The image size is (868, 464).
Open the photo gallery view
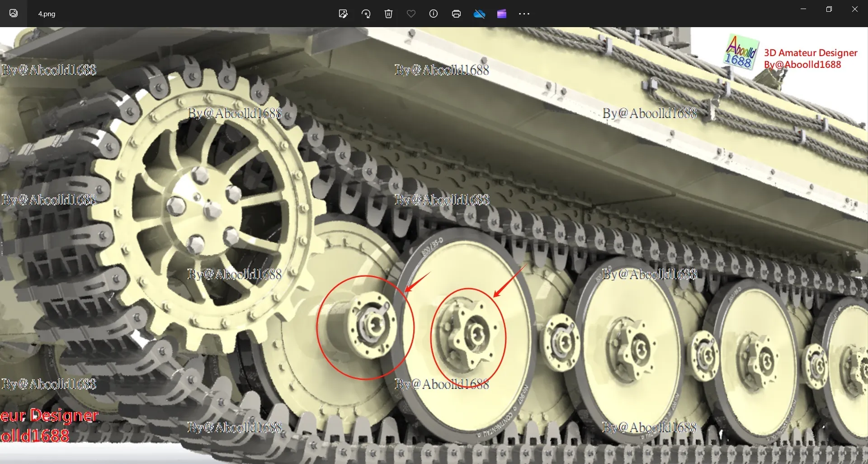tap(13, 14)
